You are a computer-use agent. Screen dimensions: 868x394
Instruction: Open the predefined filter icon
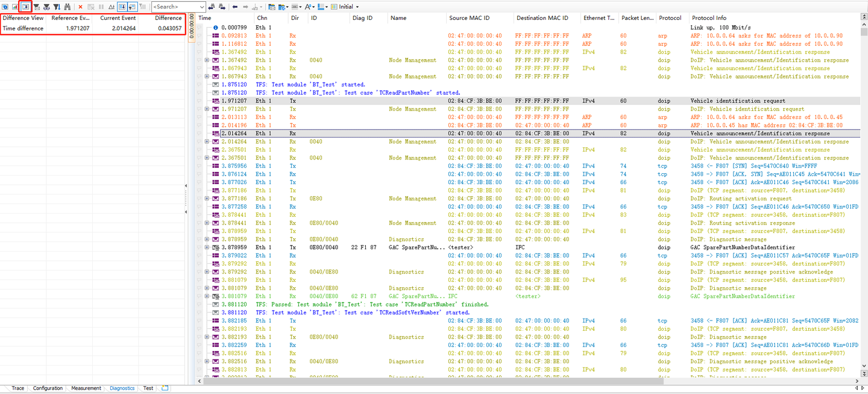37,7
